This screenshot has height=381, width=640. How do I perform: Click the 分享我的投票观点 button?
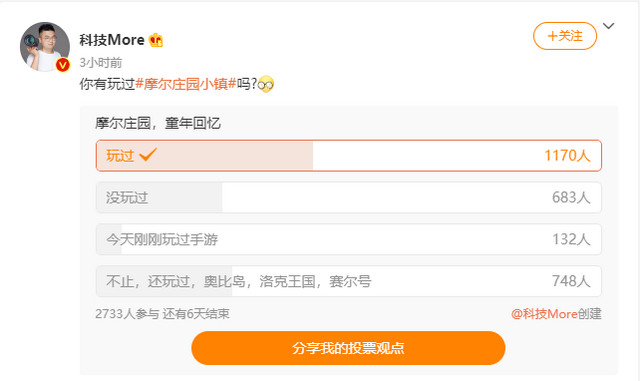coord(348,348)
